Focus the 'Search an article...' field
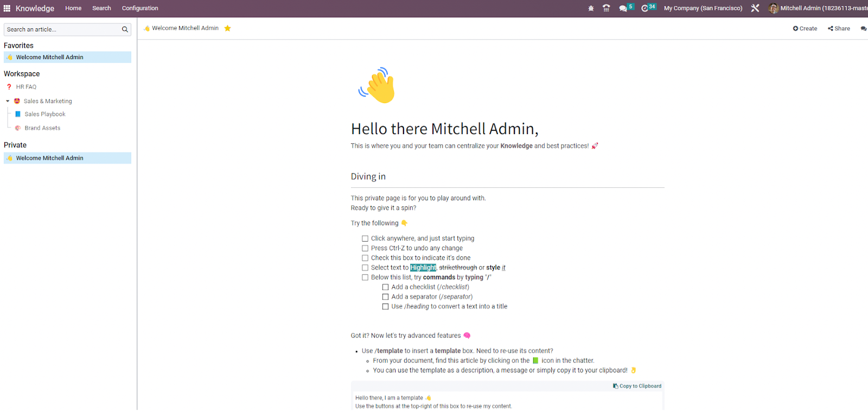Image resolution: width=868 pixels, height=412 pixels. 61,29
